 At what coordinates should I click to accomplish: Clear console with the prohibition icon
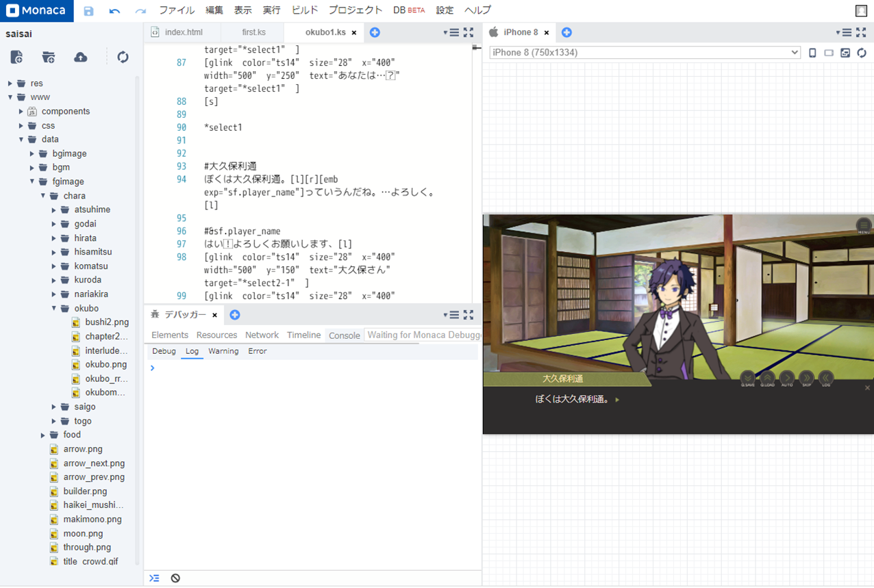pos(175,578)
